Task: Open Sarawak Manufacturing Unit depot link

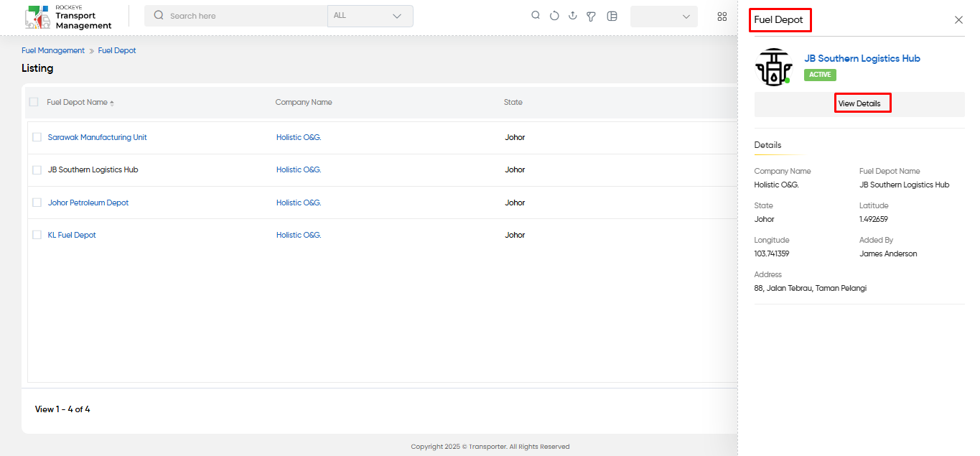Action: 98,137
